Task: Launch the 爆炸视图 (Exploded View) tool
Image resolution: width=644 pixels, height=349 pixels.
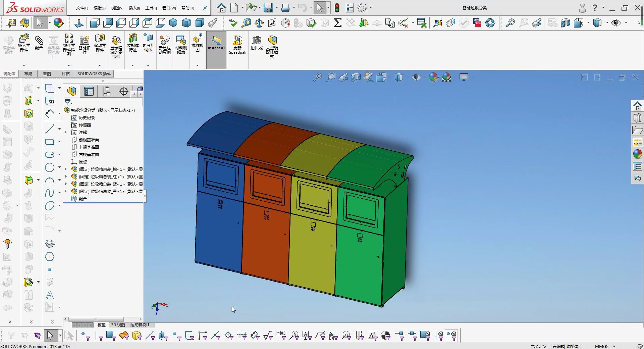Action: click(x=198, y=43)
